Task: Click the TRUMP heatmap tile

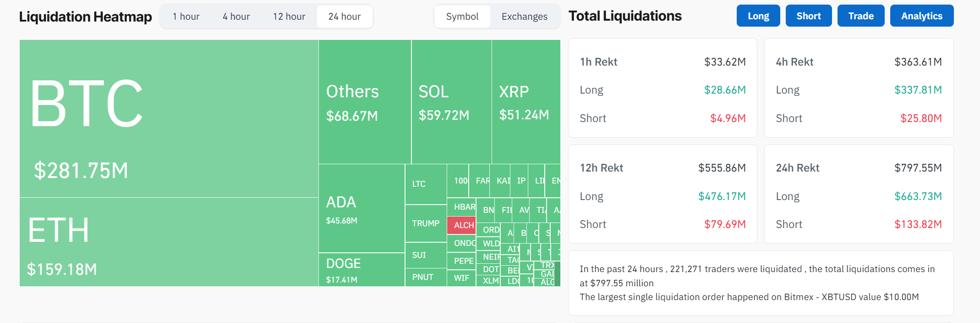Action: (x=426, y=223)
